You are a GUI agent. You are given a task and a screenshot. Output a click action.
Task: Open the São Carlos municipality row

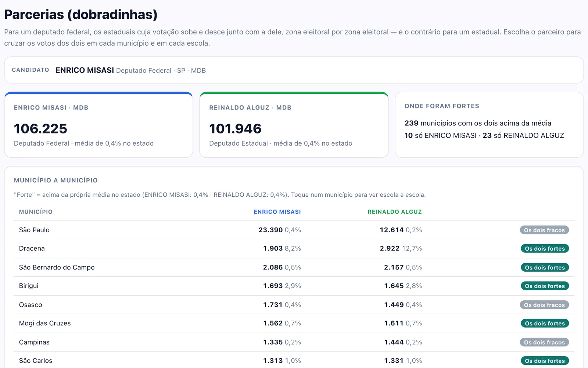point(294,361)
